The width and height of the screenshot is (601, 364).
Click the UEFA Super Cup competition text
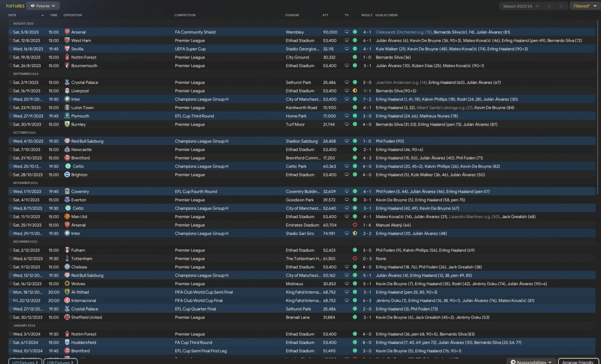190,49
